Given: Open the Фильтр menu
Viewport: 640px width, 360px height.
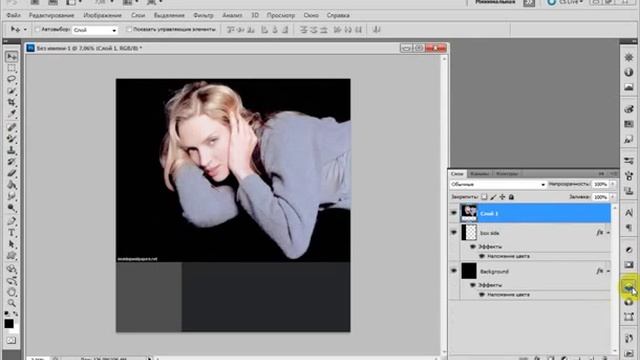Looking at the screenshot, I should pos(203,15).
